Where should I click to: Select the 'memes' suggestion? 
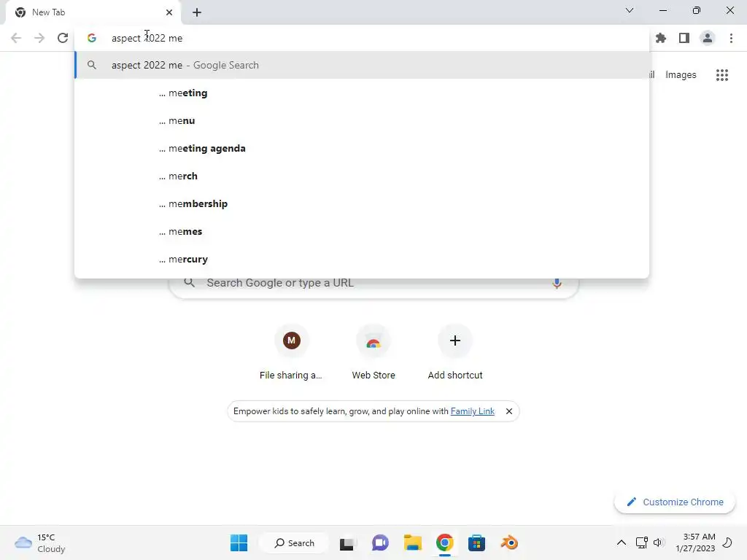362,231
